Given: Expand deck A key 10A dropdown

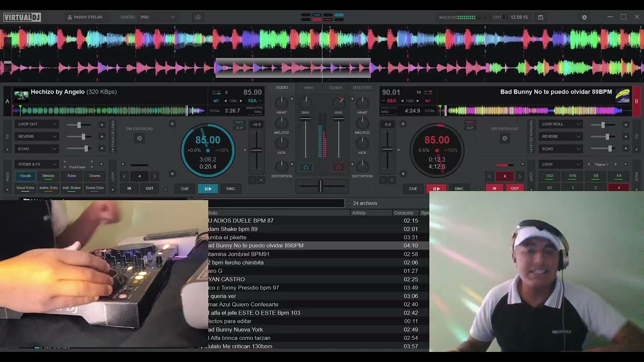Looking at the screenshot, I should [255, 101].
